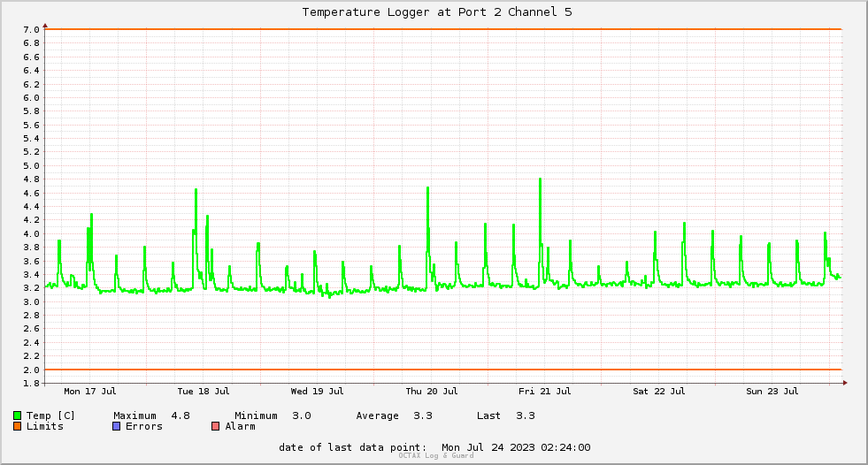868x465 pixels.
Task: Select the chart title 'Temperature Logger at Port 2 Channel 5'
Action: pyautogui.click(x=437, y=12)
